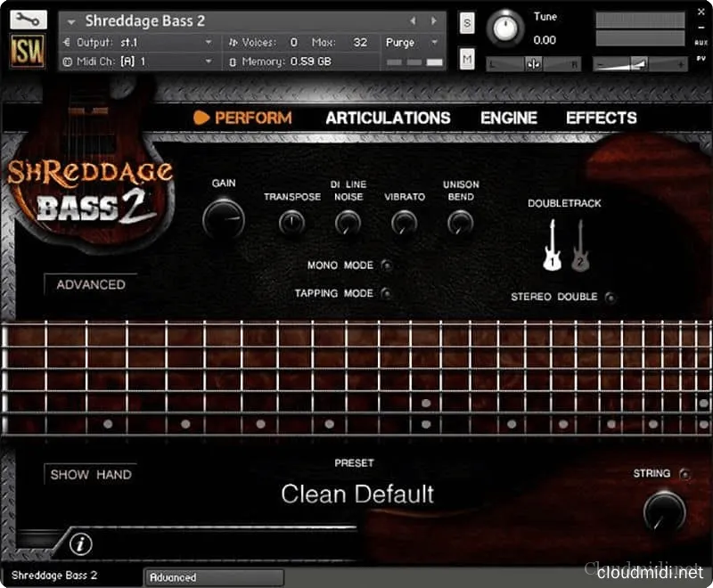Select guitar 1 under Doubletrack
The height and width of the screenshot is (588, 713).
click(550, 249)
